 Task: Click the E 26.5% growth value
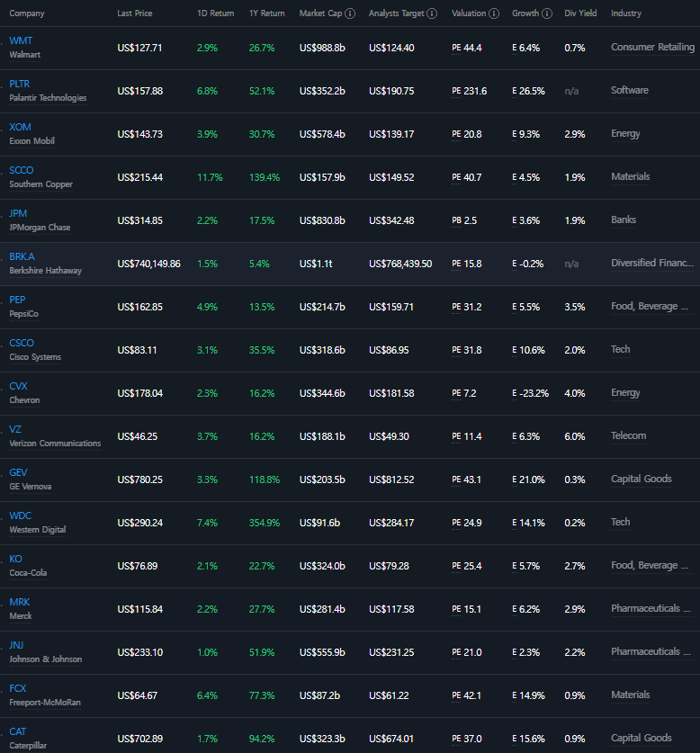point(528,91)
